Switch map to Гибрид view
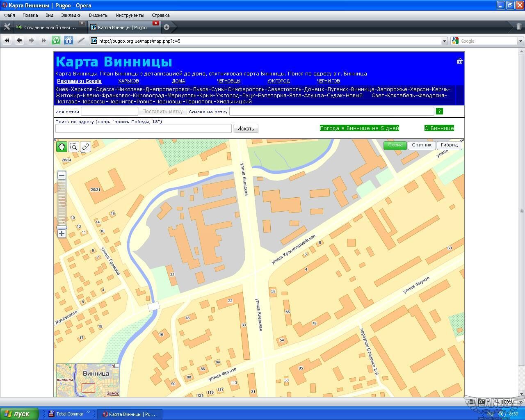Viewport: 525px width, 420px height. (449, 145)
